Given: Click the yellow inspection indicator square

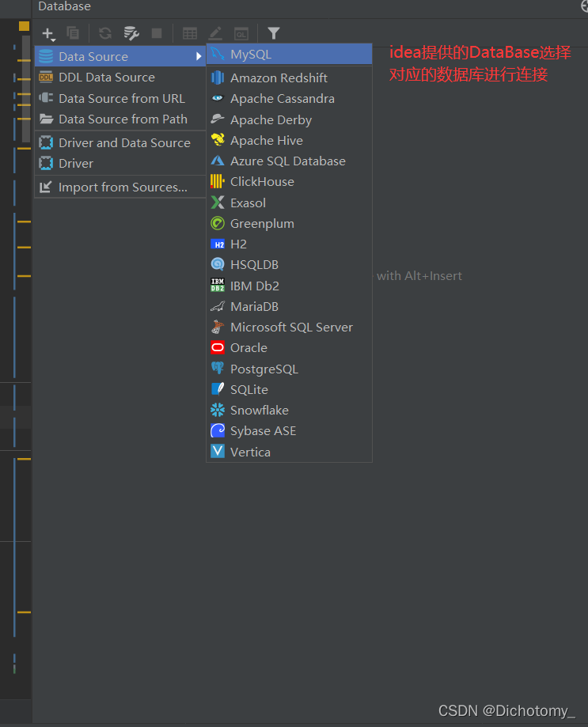Looking at the screenshot, I should click(x=24, y=26).
